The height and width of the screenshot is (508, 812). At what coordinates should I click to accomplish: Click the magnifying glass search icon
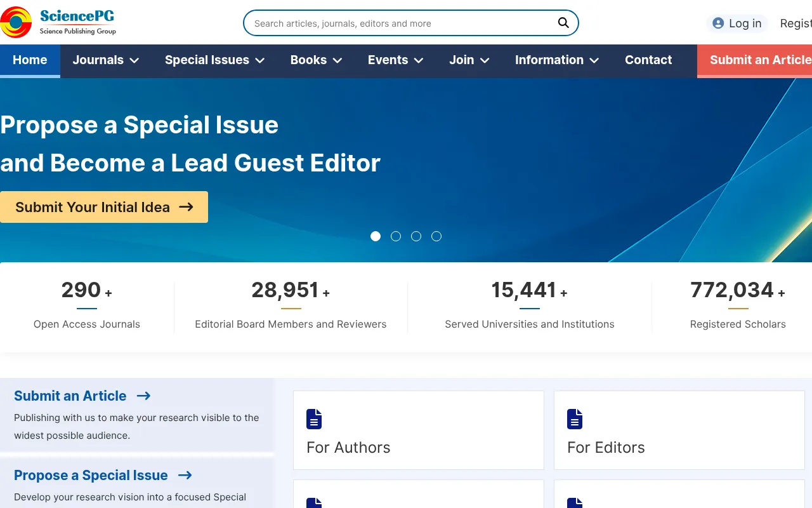point(563,23)
